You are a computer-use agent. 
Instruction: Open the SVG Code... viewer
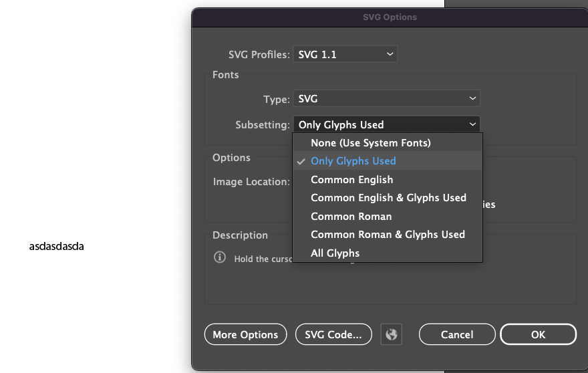pyautogui.click(x=333, y=335)
